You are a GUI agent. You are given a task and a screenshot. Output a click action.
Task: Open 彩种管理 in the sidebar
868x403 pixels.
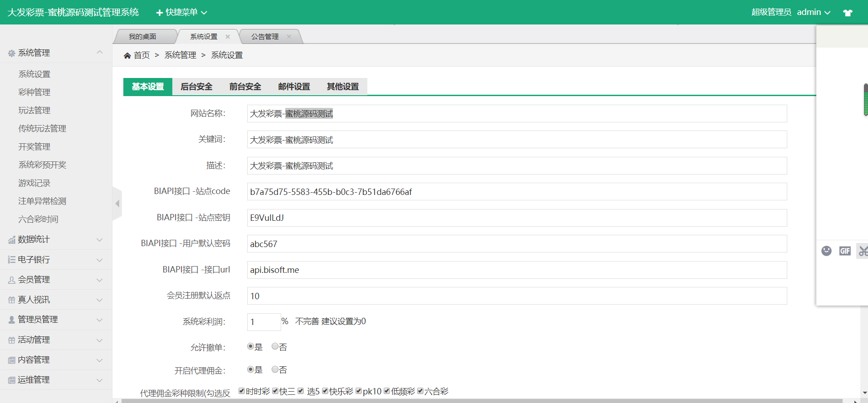click(x=34, y=92)
